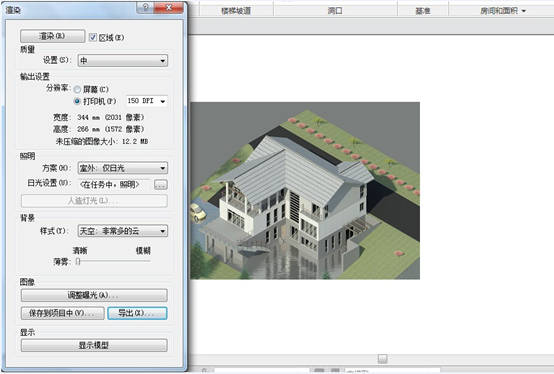The width and height of the screenshot is (554, 374).
Task: Open sun settings with the ellipsis button
Action: coord(161,184)
